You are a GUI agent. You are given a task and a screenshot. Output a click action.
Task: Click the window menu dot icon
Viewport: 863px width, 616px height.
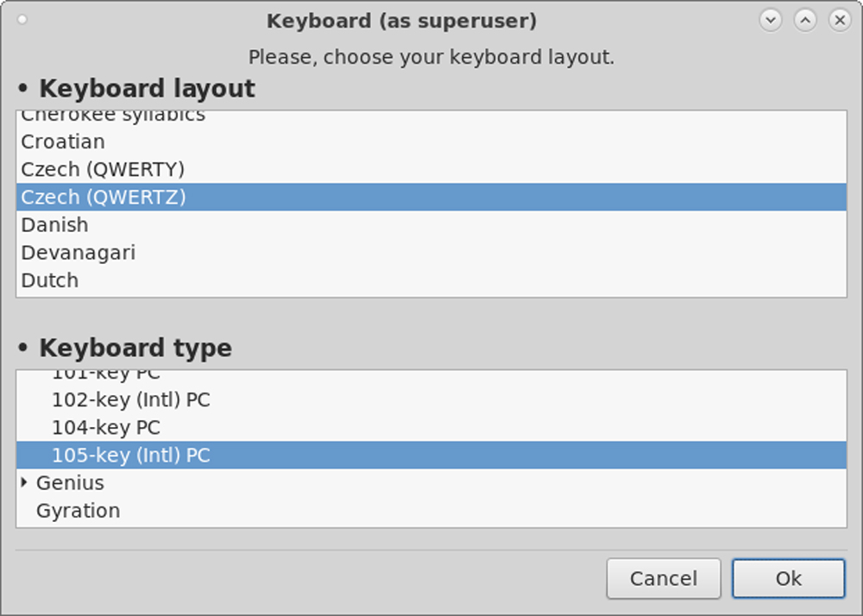click(x=22, y=20)
